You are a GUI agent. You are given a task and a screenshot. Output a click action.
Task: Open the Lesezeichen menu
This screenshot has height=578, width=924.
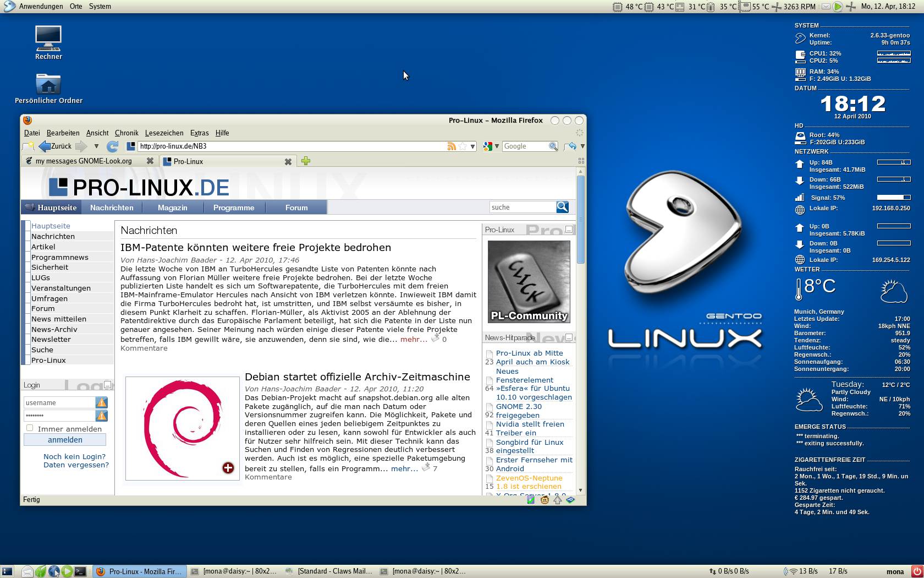[x=164, y=133]
